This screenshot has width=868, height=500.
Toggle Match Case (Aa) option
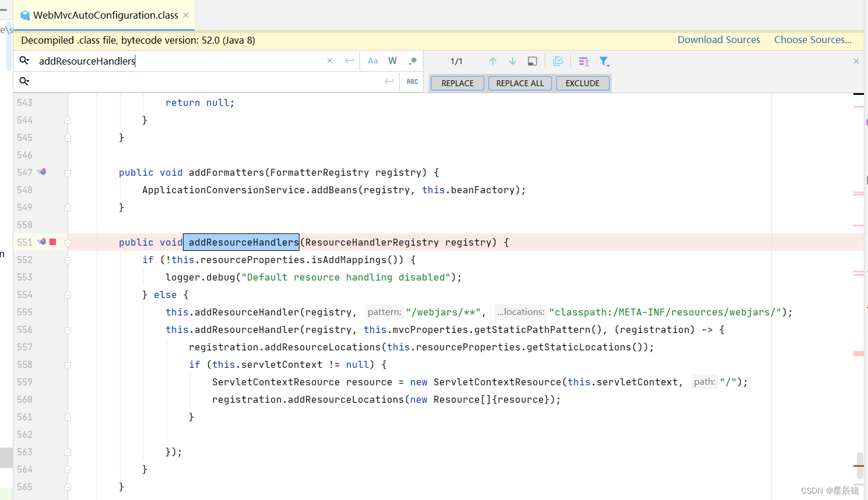coord(373,61)
